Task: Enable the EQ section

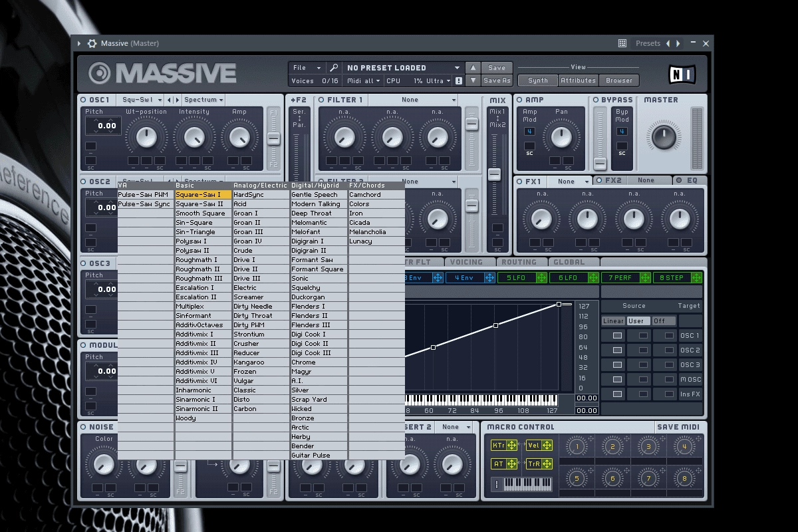Action: 680,180
